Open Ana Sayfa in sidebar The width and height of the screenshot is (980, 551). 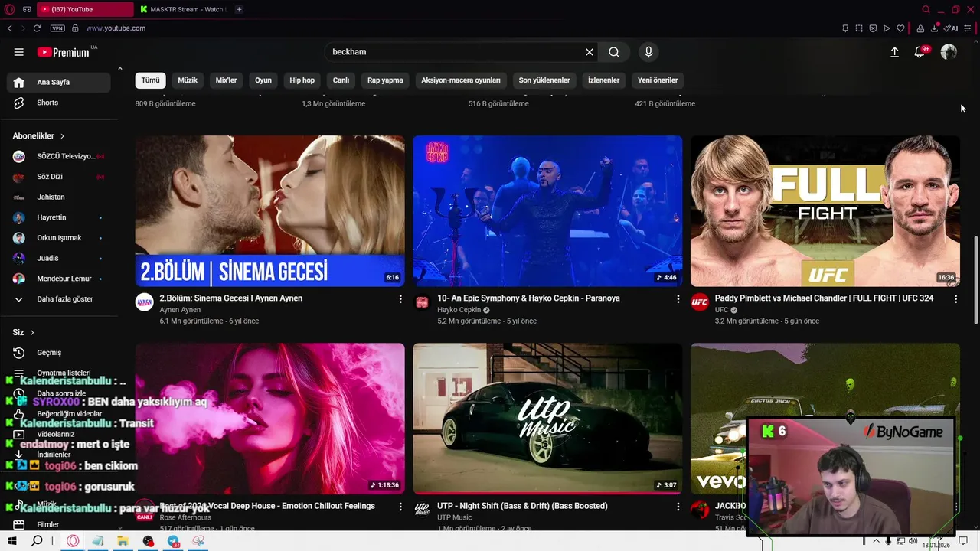click(x=60, y=82)
